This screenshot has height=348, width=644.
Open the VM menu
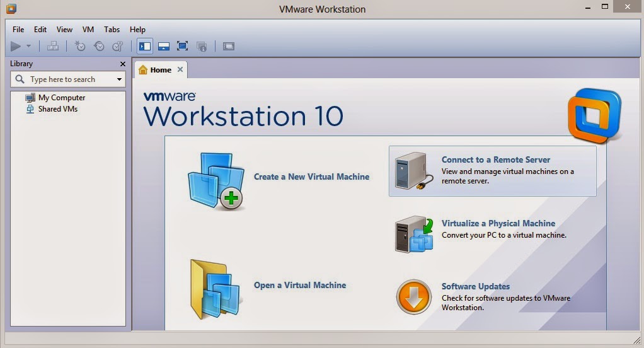(88, 30)
